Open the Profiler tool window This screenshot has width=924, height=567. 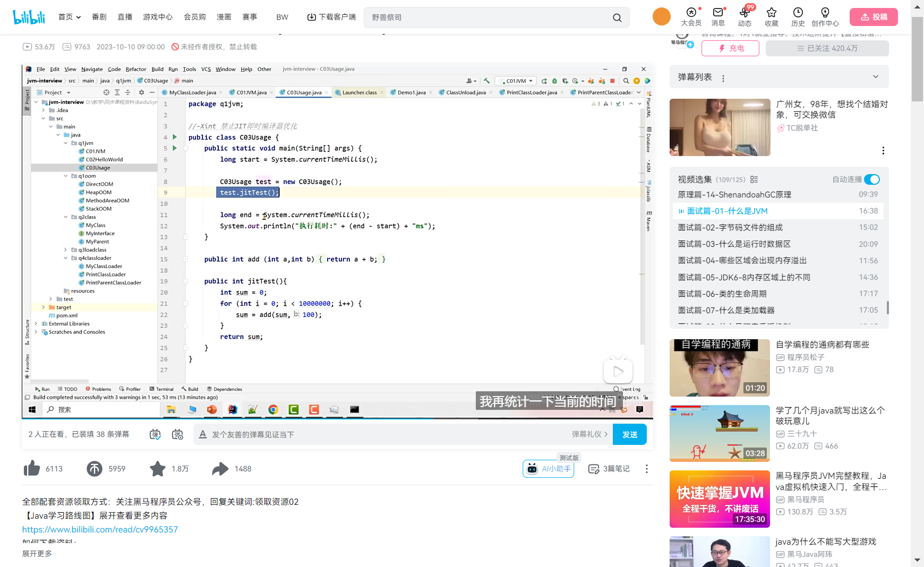coord(130,389)
